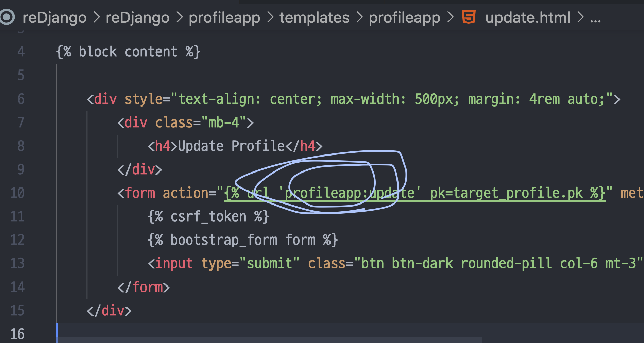The width and height of the screenshot is (644, 343).
Task: Select the second reDjango breadcrumb segment
Action: [x=137, y=18]
